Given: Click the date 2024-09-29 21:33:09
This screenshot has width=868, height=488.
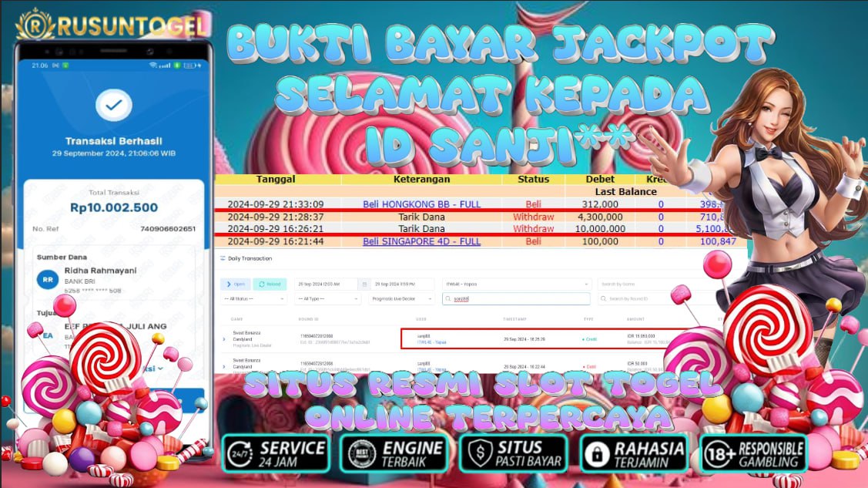Looking at the screenshot, I should (x=276, y=204).
